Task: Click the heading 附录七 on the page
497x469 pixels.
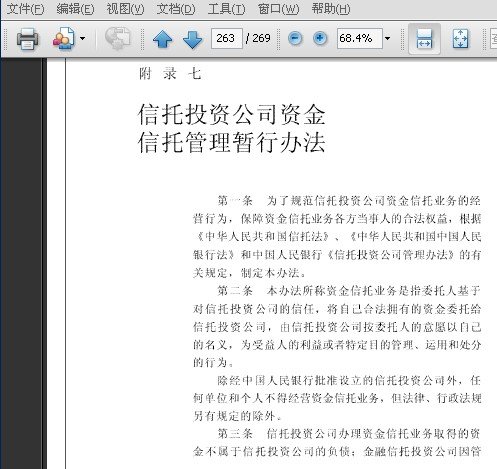Action: [170, 73]
